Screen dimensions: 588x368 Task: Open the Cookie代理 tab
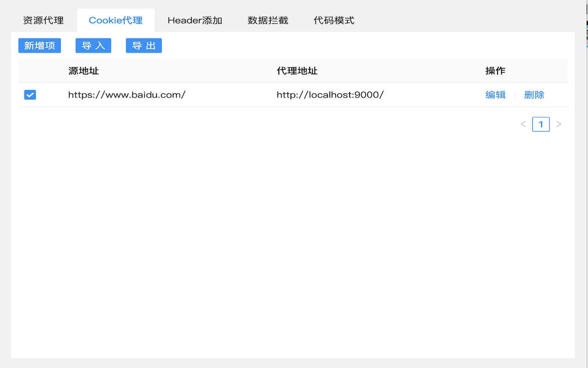(115, 20)
